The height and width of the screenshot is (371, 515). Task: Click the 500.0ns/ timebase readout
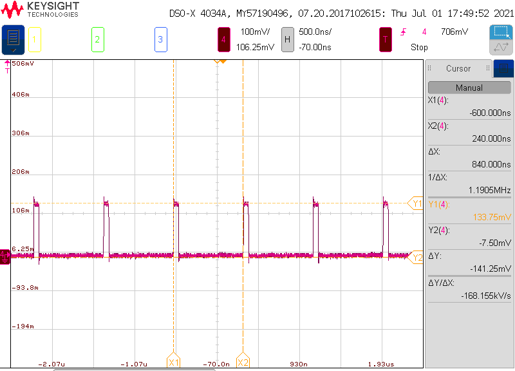[x=315, y=32]
